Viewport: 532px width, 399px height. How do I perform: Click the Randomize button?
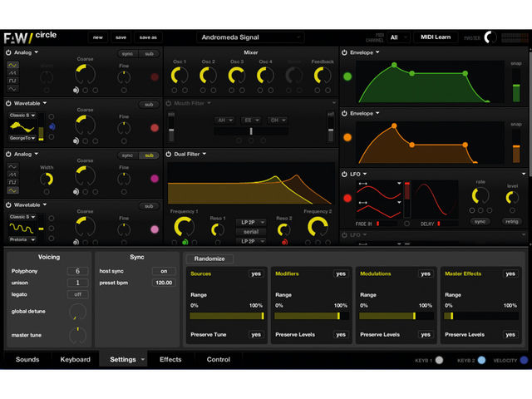(x=209, y=259)
